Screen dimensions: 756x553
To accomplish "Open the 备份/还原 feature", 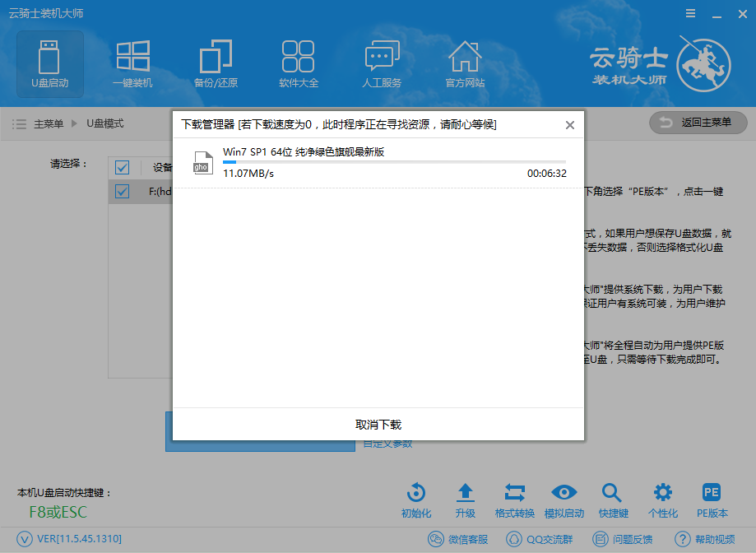I will coord(216,63).
